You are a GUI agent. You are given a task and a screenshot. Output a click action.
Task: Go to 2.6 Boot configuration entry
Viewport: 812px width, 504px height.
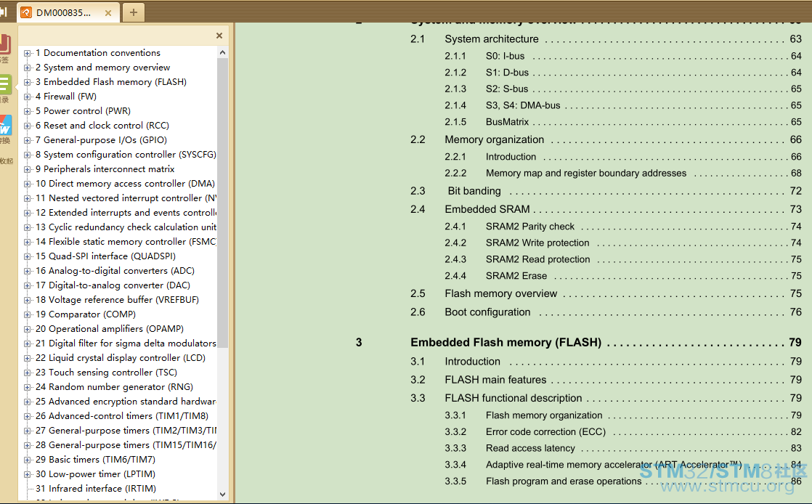[606, 312]
